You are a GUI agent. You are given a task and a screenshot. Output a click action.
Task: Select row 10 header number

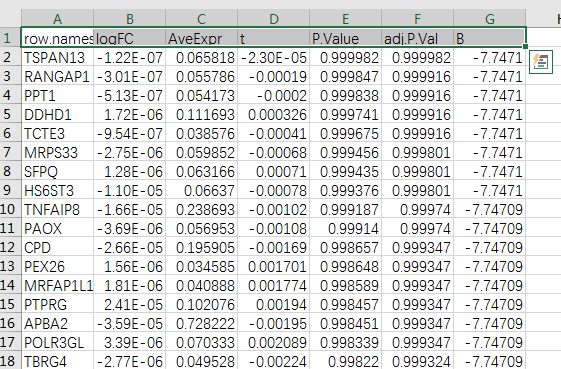[x=10, y=209]
